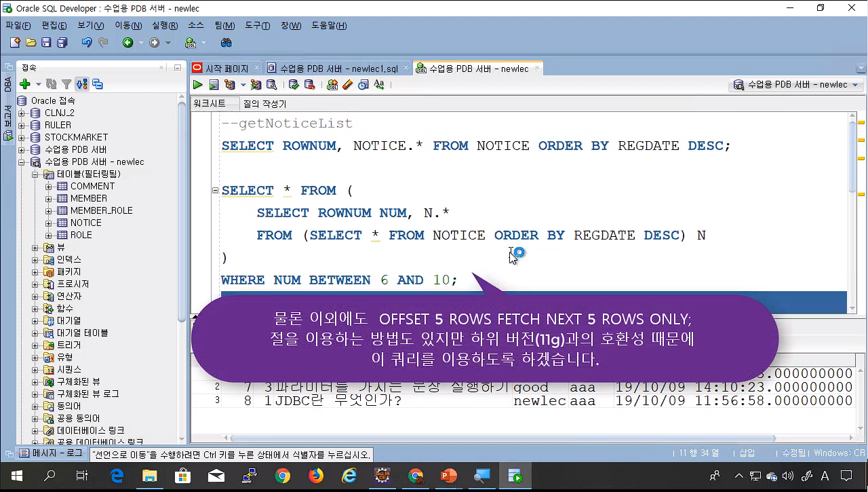Switch to the '질의 작성기' query builder tab

pyautogui.click(x=265, y=104)
